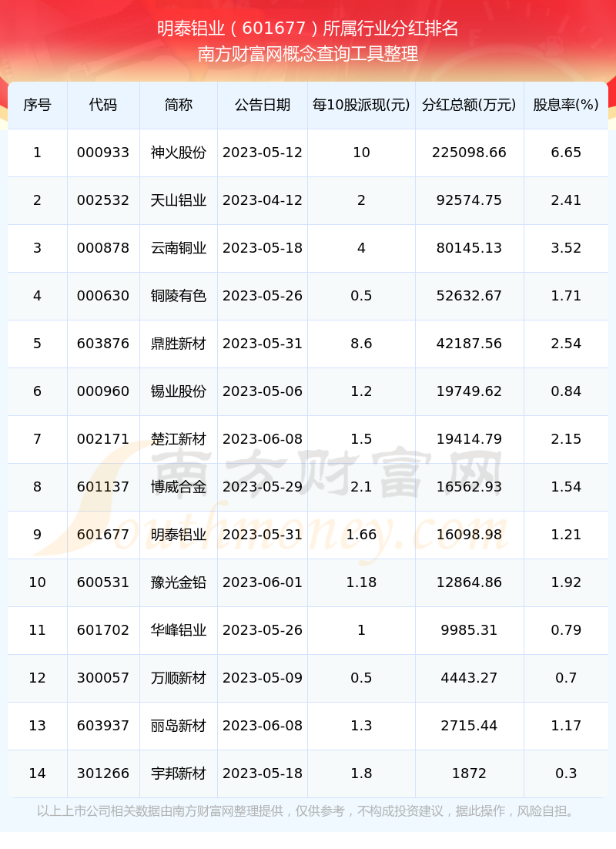Click the 股息率(%) column header
Viewport: 616px width, 849px height.
[566, 105]
